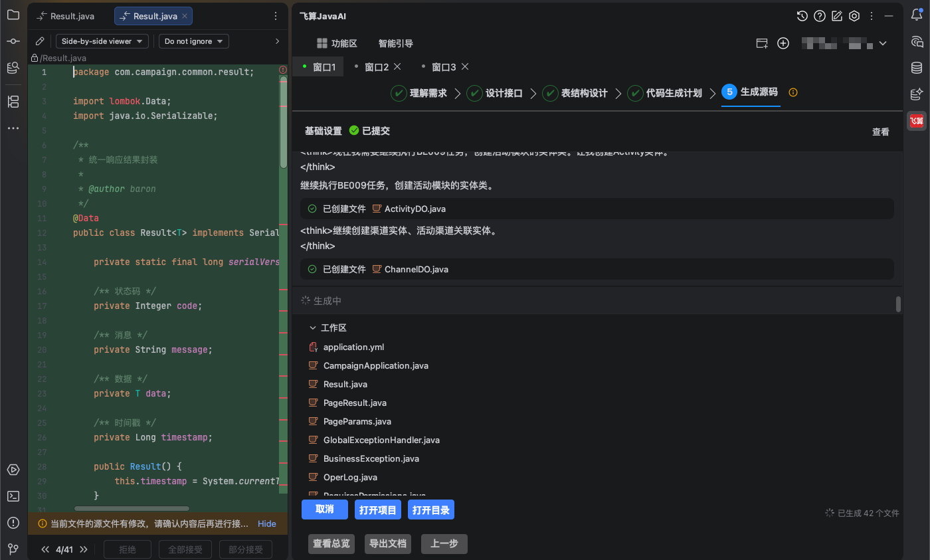The image size is (930, 560).
Task: Click the warning info icon after 生成源码
Action: [792, 92]
